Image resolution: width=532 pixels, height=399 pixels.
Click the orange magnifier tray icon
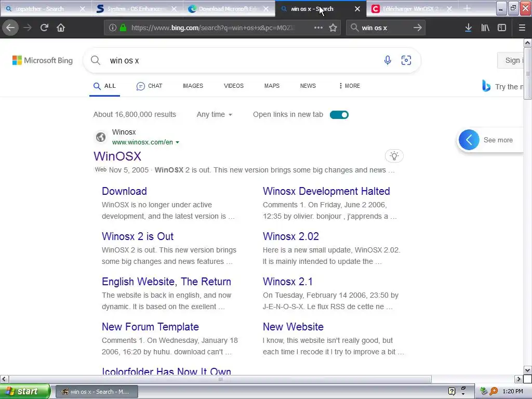pyautogui.click(x=494, y=391)
